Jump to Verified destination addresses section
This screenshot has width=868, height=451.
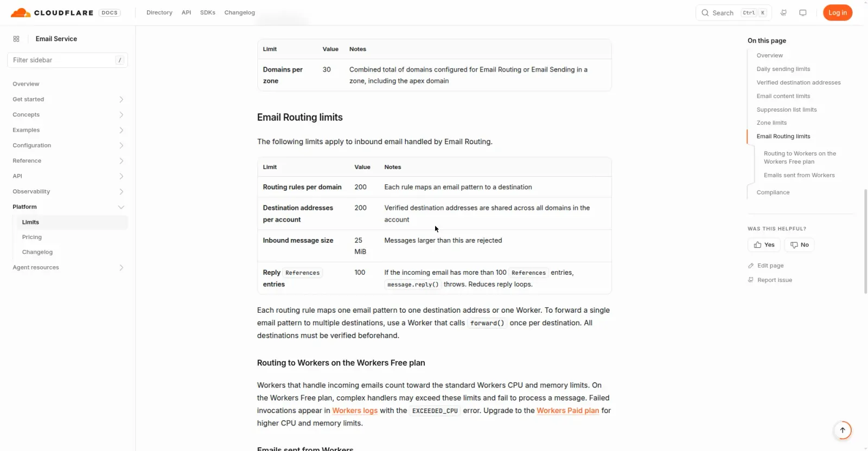[x=799, y=83]
